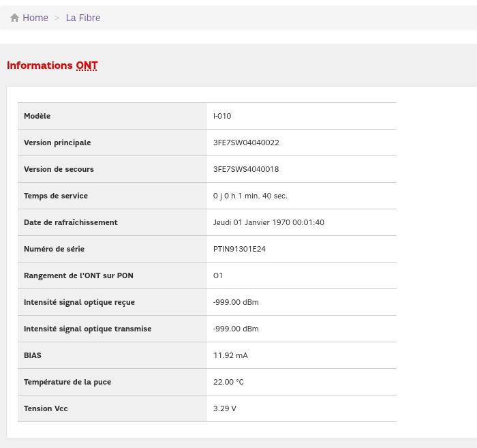
Task: Open the La Fibre breadcrumb link
Action: tap(83, 18)
